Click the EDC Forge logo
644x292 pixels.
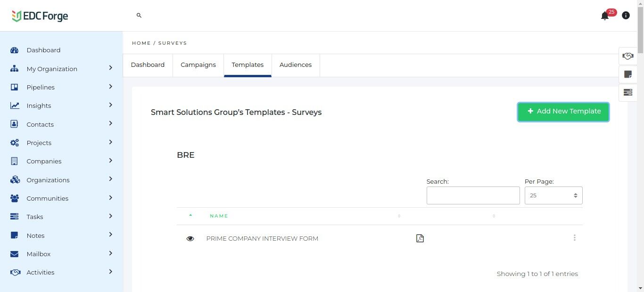pos(40,16)
